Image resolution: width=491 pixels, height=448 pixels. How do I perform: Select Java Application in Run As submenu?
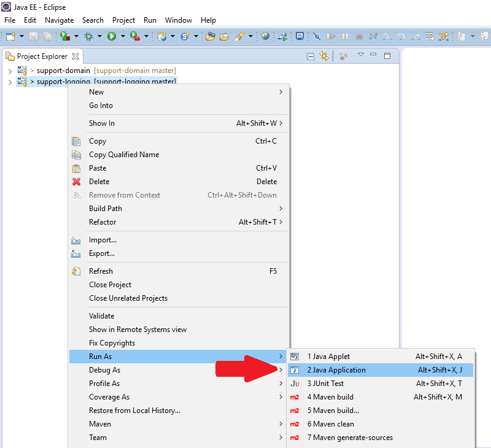[336, 370]
